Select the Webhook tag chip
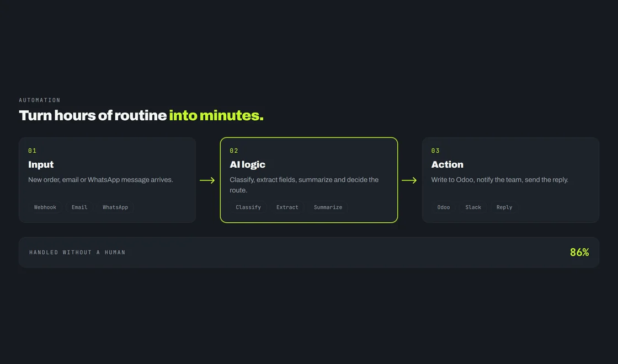 coord(45,207)
